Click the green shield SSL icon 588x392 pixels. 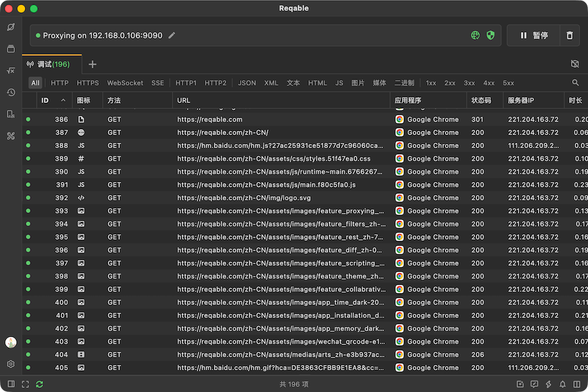[x=490, y=35]
